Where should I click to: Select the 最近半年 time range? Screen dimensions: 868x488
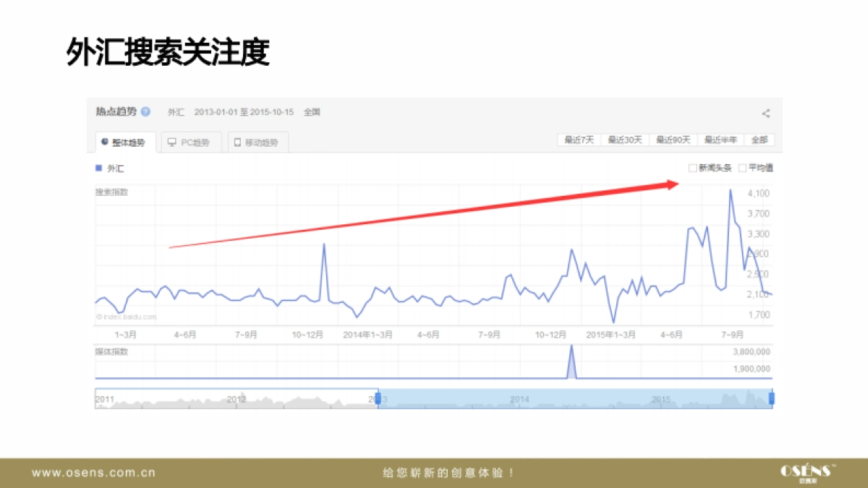[720, 139]
